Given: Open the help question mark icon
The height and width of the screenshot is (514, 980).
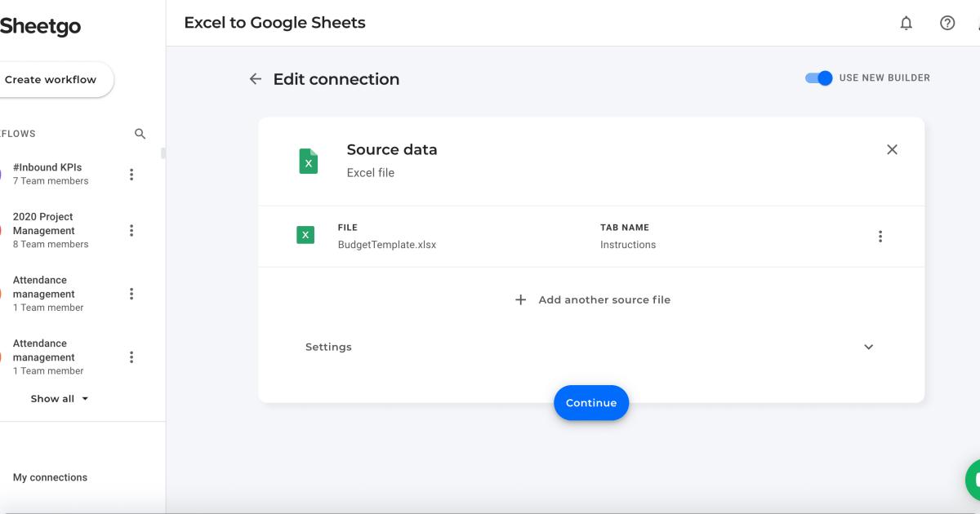Looking at the screenshot, I should point(947,23).
